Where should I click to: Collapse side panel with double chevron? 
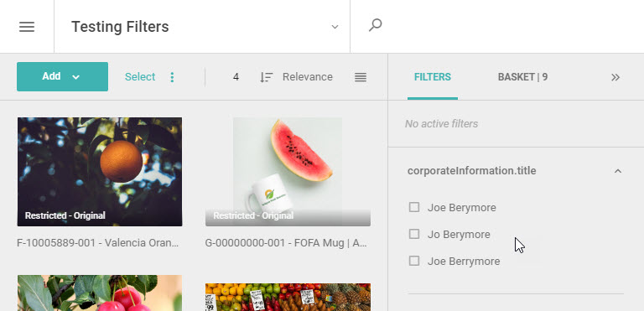[x=615, y=77]
